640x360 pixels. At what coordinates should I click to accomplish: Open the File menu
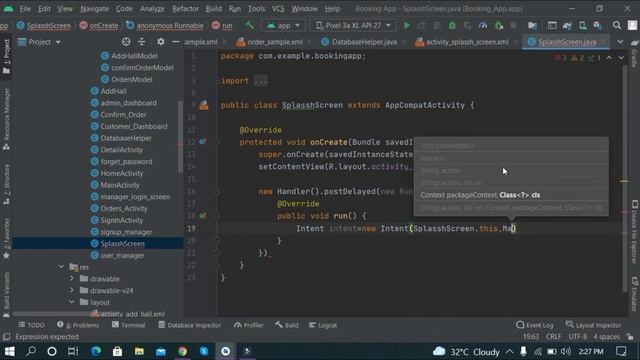coord(25,9)
